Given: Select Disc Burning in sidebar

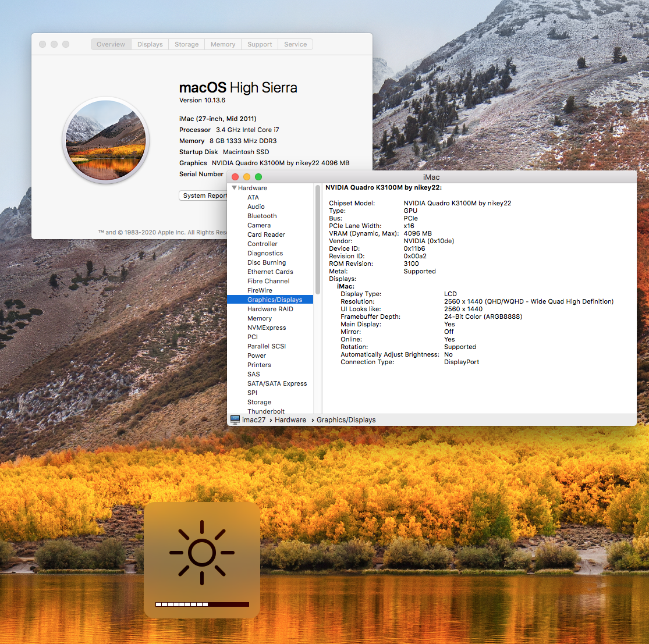Looking at the screenshot, I should [267, 262].
